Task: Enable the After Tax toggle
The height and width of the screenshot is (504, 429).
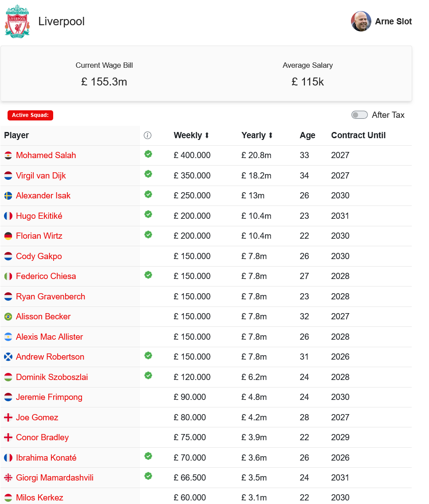Action: point(359,115)
